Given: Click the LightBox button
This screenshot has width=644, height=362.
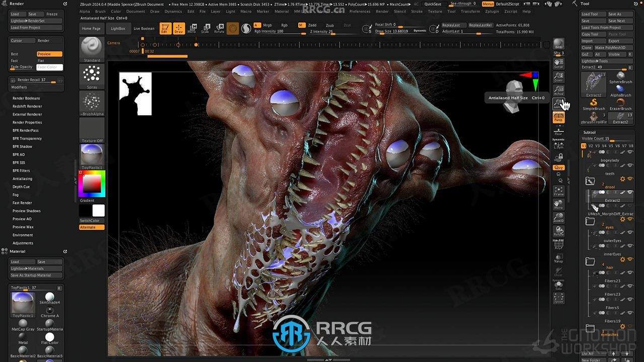Looking at the screenshot, I should 118,29.
